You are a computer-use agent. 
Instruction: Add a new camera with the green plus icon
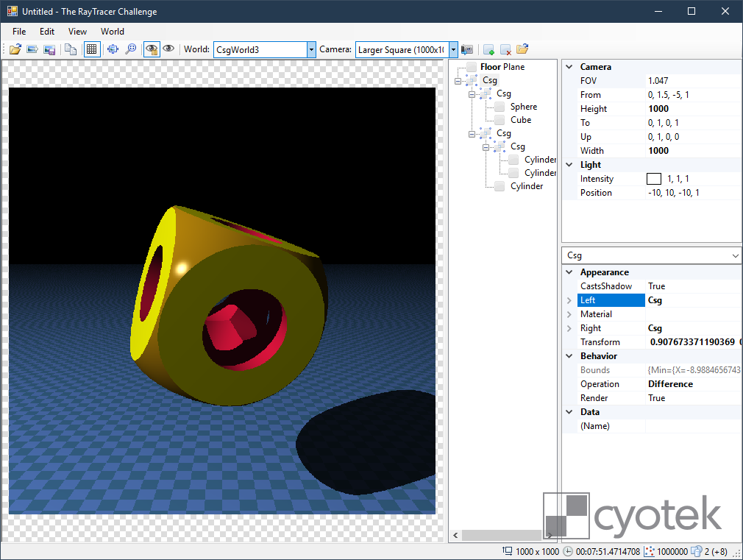[x=488, y=49]
